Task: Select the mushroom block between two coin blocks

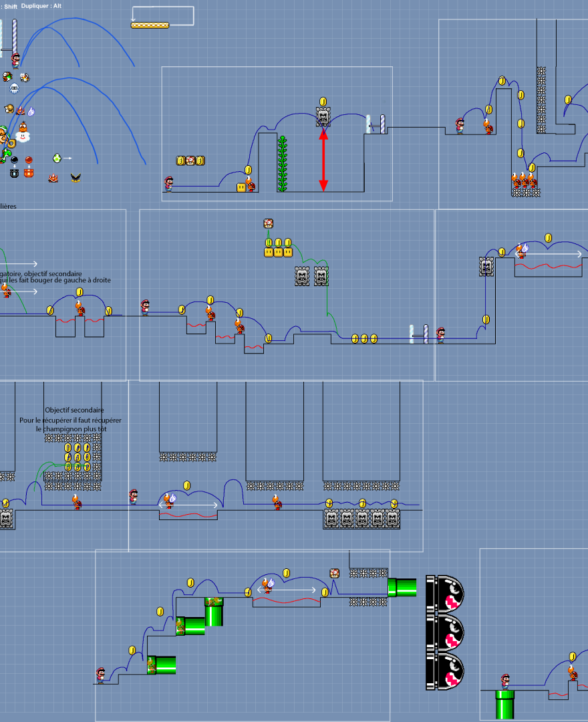Action: (190, 160)
